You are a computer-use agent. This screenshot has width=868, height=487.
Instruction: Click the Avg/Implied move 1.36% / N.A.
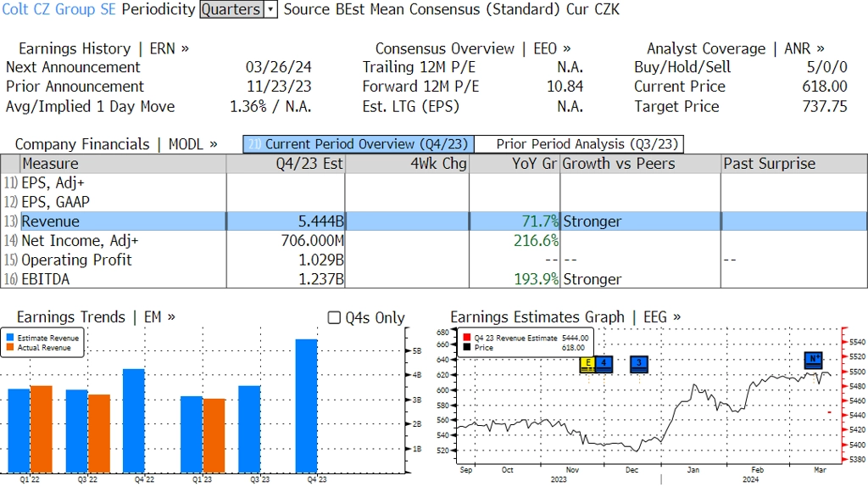(x=270, y=106)
